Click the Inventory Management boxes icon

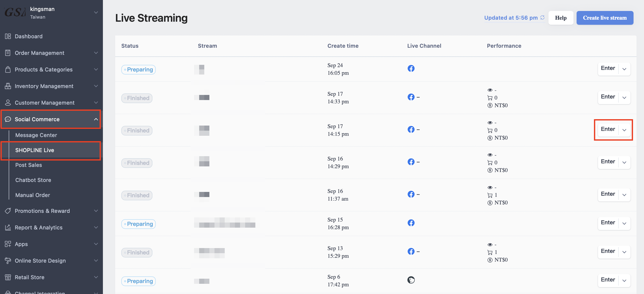pos(8,86)
